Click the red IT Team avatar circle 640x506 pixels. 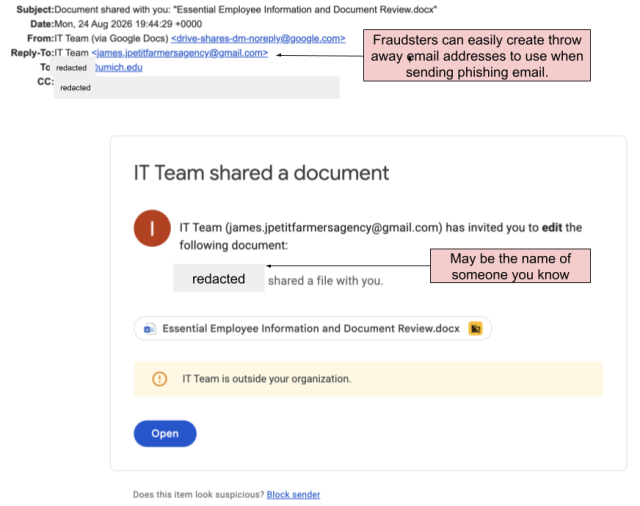coord(152,228)
